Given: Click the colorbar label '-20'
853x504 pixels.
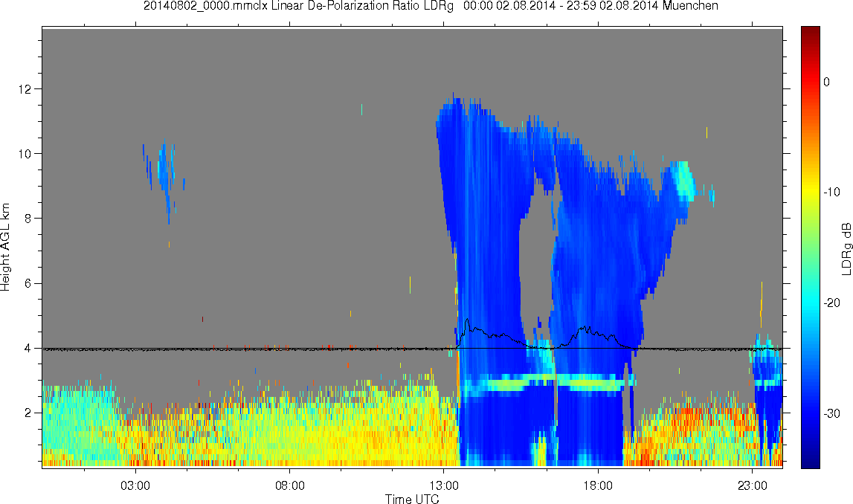Looking at the screenshot, I should click(831, 303).
